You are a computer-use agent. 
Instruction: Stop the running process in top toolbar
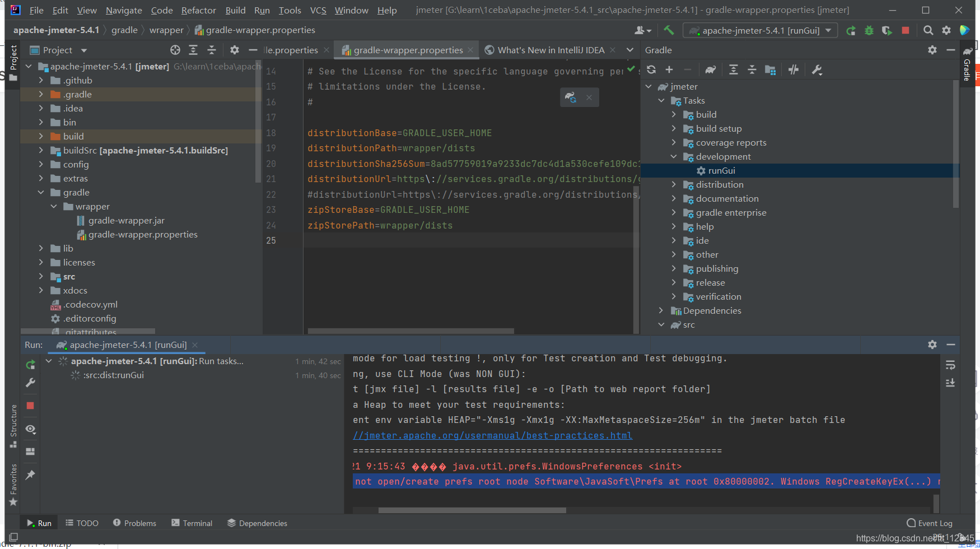click(x=906, y=30)
